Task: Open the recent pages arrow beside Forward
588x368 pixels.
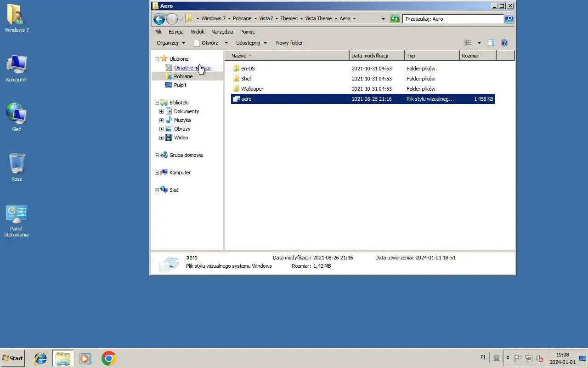Action: (181, 19)
